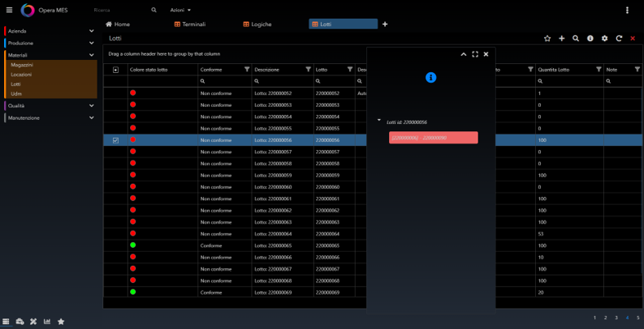This screenshot has height=329, width=644.
Task: Switch to the Logiche tab
Action: tap(257, 25)
